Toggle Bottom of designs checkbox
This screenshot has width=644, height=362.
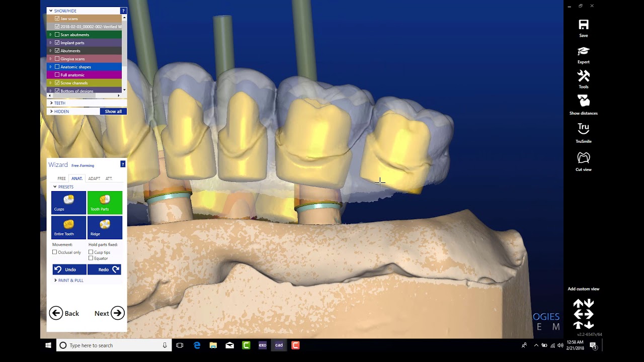pos(57,91)
